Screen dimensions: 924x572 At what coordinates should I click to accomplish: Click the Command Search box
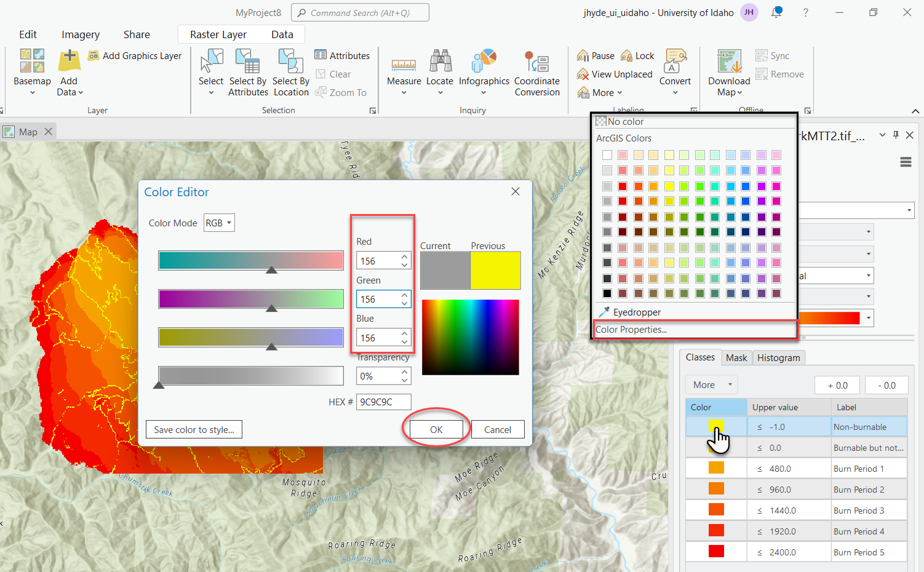tap(360, 12)
